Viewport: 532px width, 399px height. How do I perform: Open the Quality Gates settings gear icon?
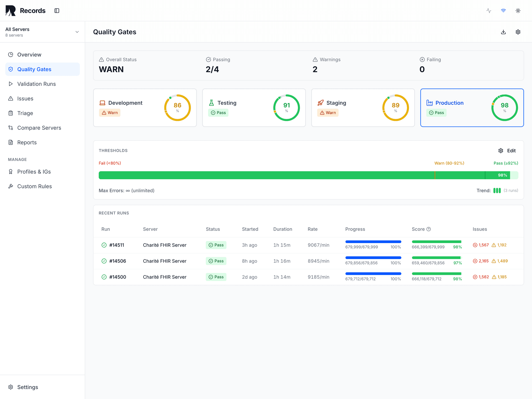click(518, 32)
